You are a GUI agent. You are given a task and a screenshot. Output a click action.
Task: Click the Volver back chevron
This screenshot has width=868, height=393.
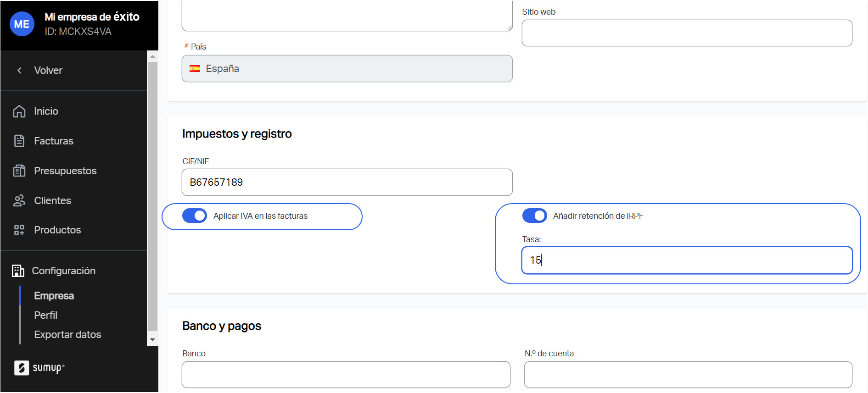point(19,70)
